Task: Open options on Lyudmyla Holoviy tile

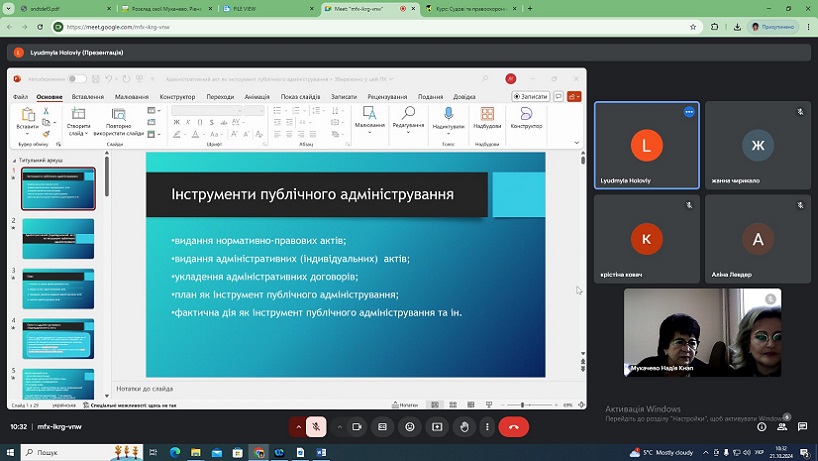Action: 689,112
